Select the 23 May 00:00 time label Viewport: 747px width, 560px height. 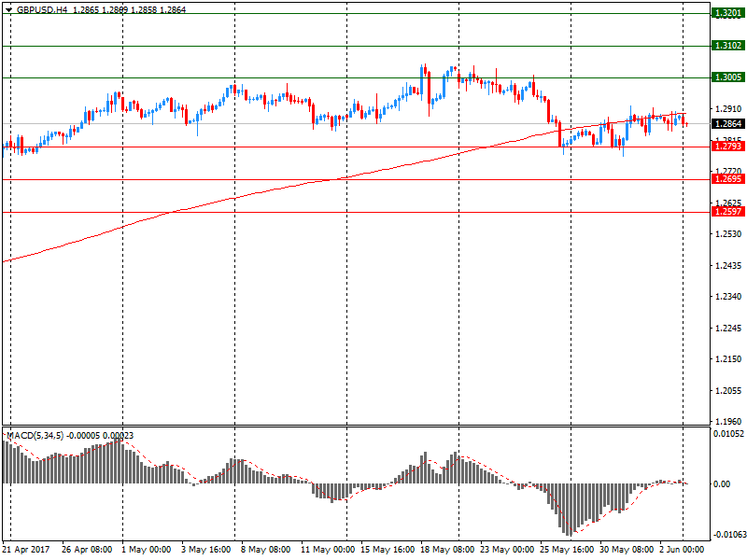[x=507, y=550]
